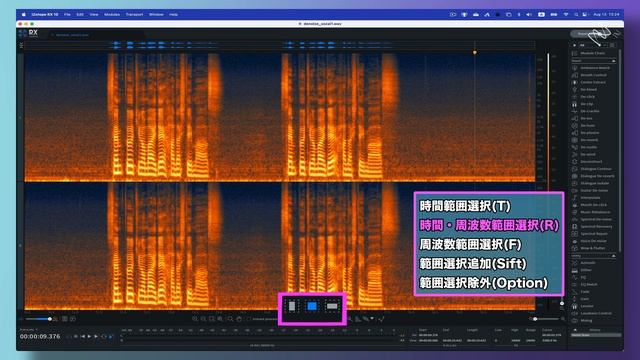This screenshot has height=360, width=640.
Task: Switch to the denoise wav file tab
Action: [x=72, y=35]
